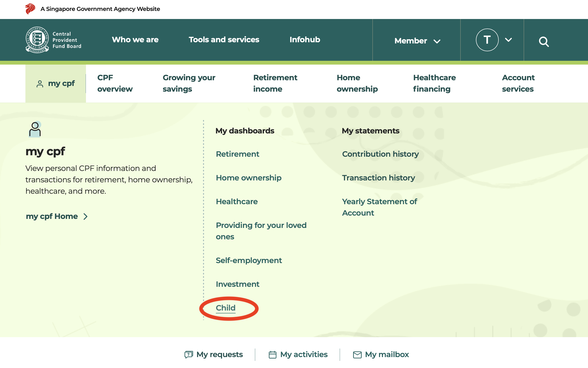This screenshot has width=588, height=368.
Task: Go to Self-employment dashboard
Action: click(248, 260)
